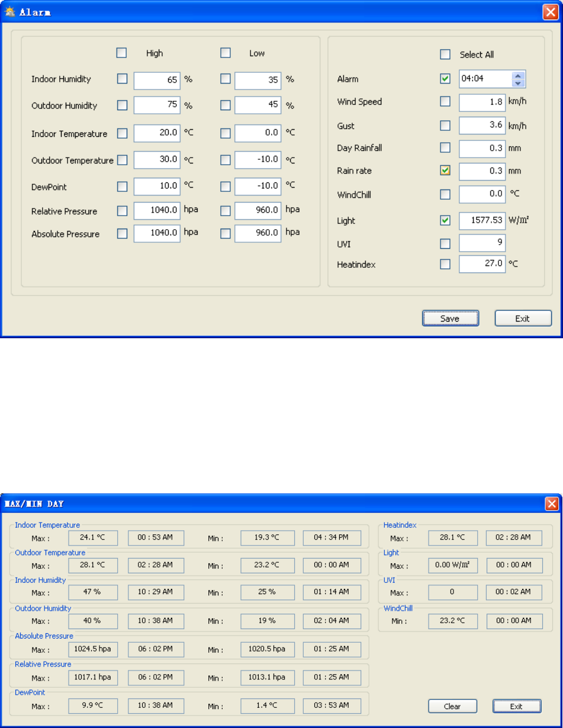
Task: Click the Gust value field 3.6
Action: [x=482, y=126]
